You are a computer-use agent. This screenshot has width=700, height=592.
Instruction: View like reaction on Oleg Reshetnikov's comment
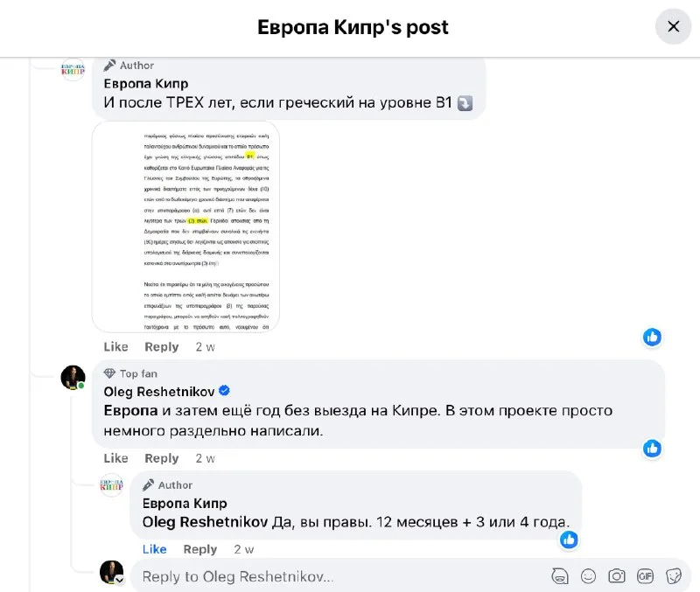point(652,449)
